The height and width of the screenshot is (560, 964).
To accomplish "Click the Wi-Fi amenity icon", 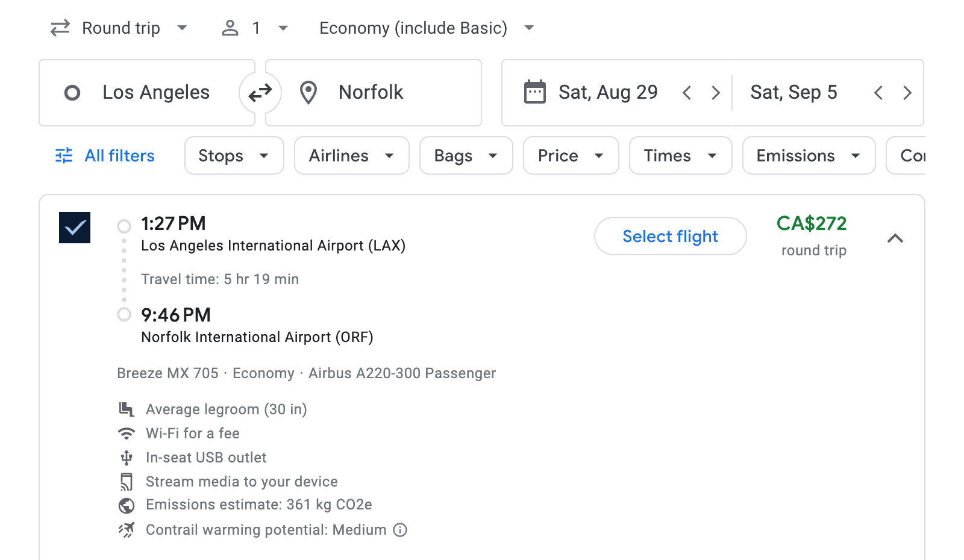I will click(127, 433).
